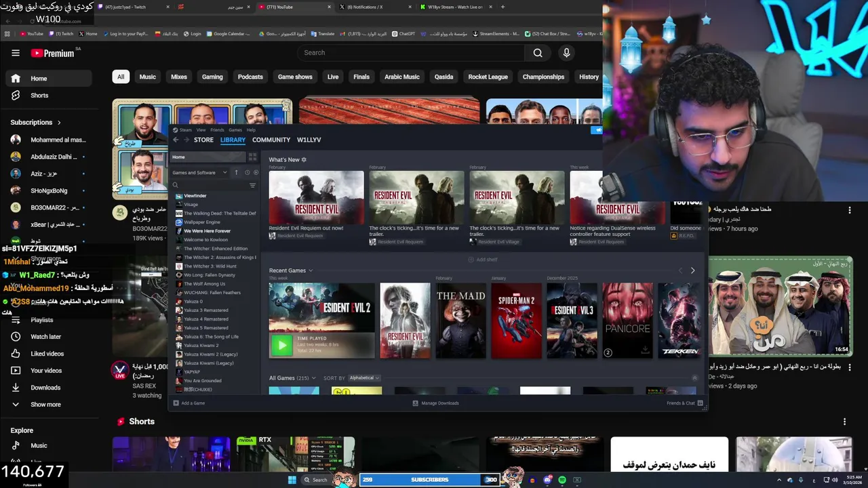Expand Show more in YouTube sidebar
Viewport: 868px width, 488px height.
[x=45, y=405]
